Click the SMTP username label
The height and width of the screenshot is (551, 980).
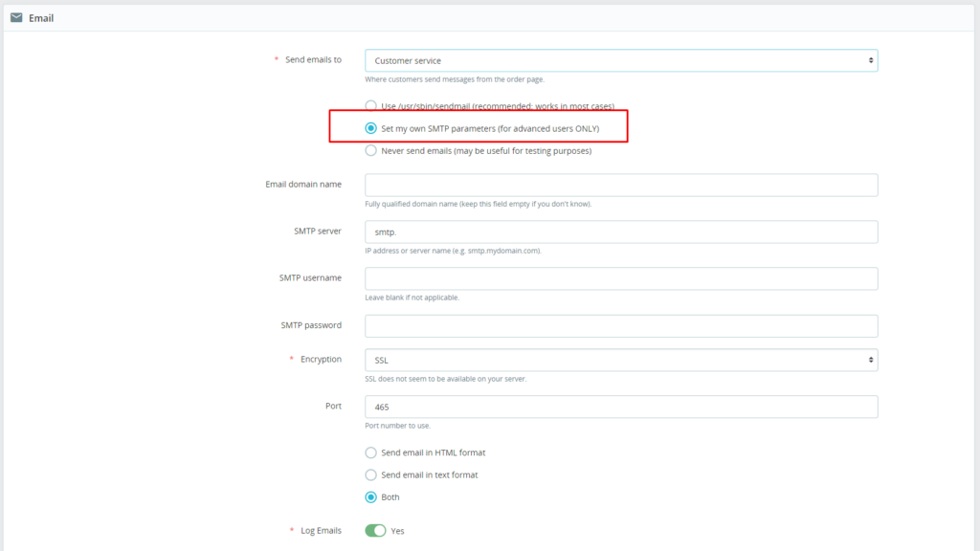click(x=310, y=278)
